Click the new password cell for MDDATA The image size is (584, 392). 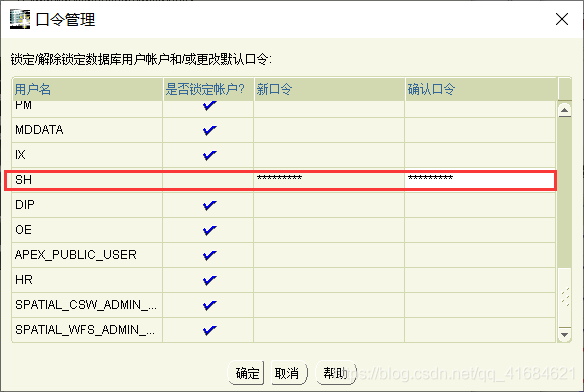329,130
